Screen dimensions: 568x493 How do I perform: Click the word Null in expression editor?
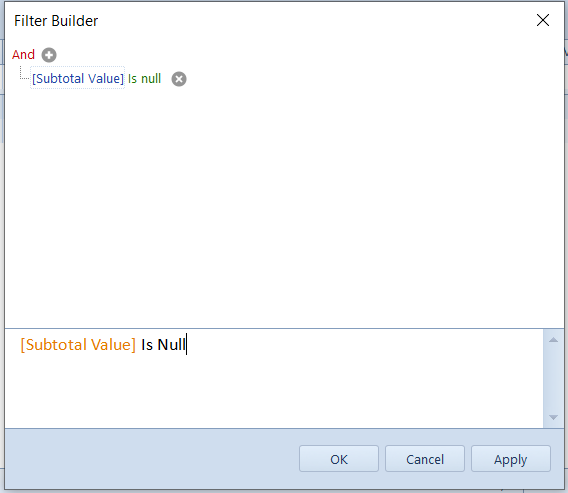(x=171, y=344)
